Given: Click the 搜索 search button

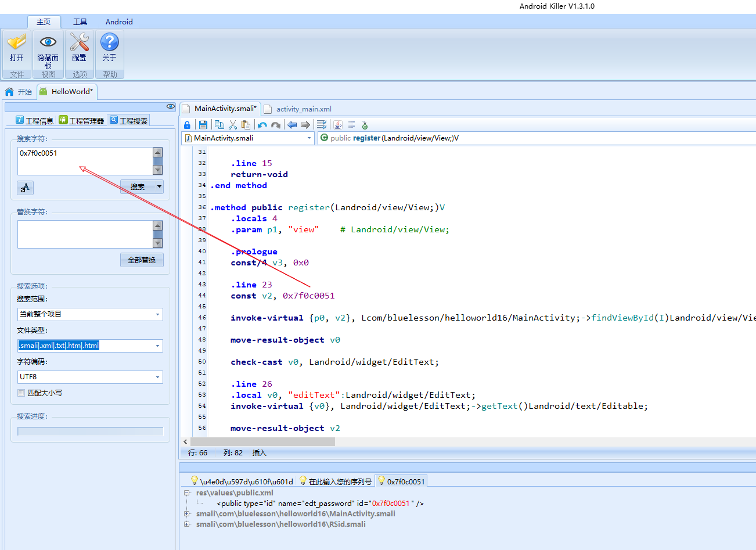Looking at the screenshot, I should [x=138, y=187].
